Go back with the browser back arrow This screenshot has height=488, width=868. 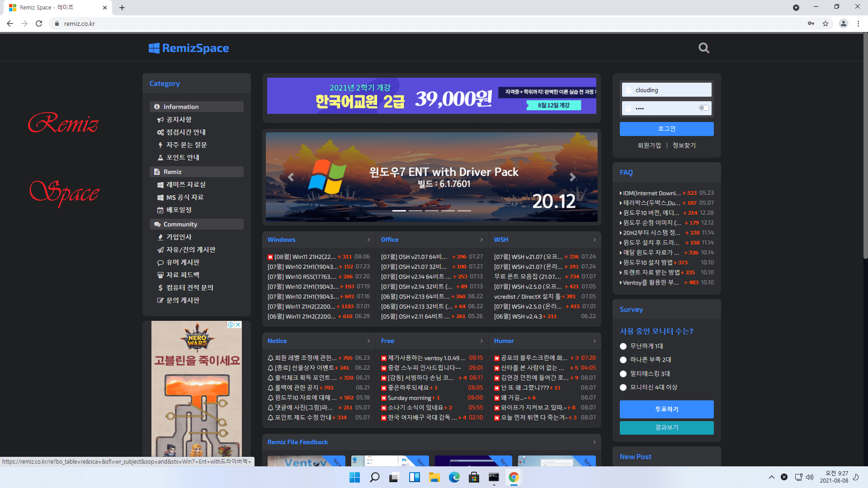[x=10, y=23]
